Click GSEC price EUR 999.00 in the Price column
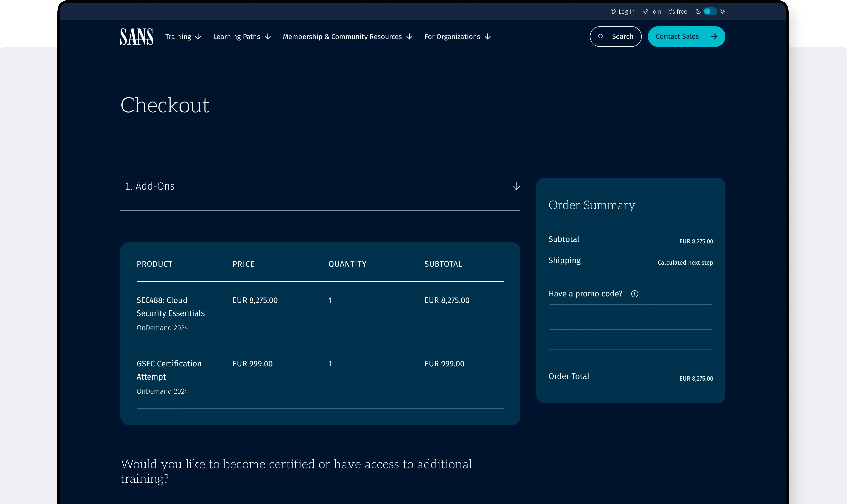This screenshot has height=504, width=847. [252, 364]
